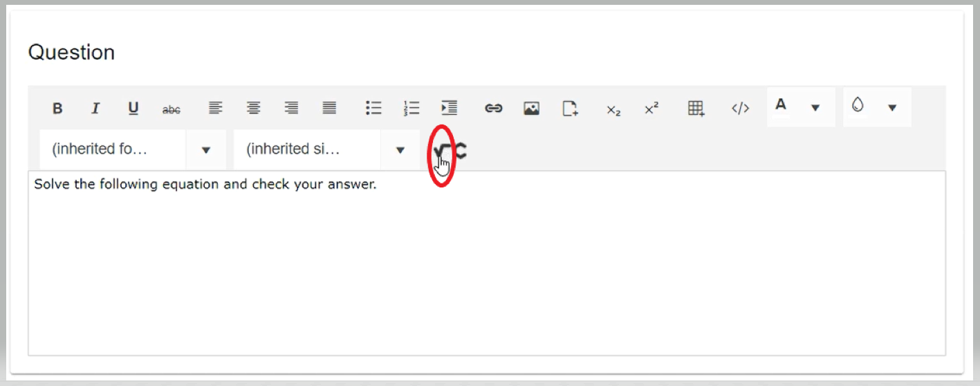Screen dimensions: 980x386
Task: Open the math equation editor
Action: 450,151
